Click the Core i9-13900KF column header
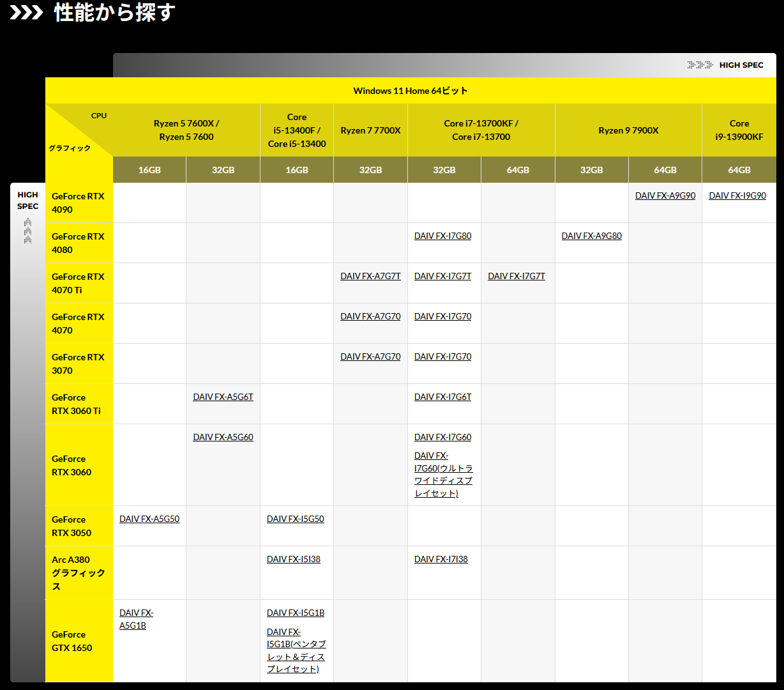The height and width of the screenshot is (690, 784). [739, 130]
